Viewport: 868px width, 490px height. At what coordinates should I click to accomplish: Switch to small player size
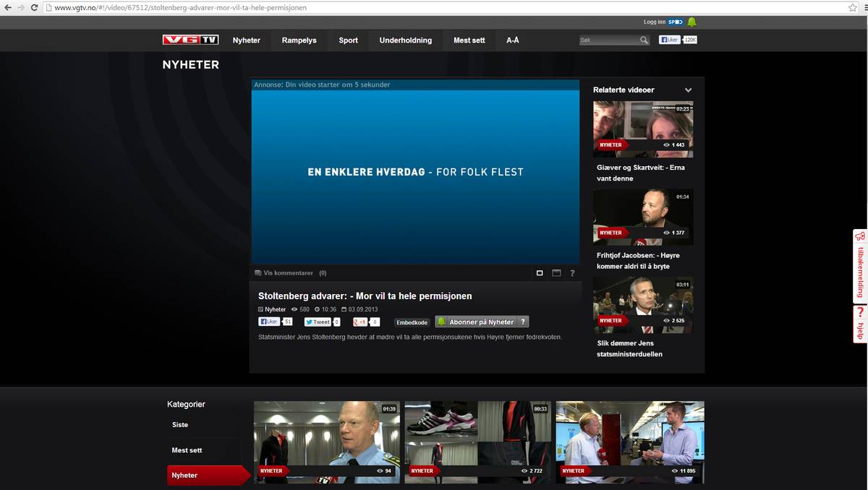[x=540, y=273]
